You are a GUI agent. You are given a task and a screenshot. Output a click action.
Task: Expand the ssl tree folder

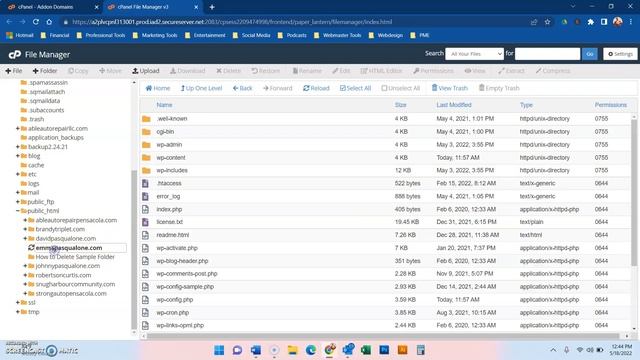tap(18, 302)
